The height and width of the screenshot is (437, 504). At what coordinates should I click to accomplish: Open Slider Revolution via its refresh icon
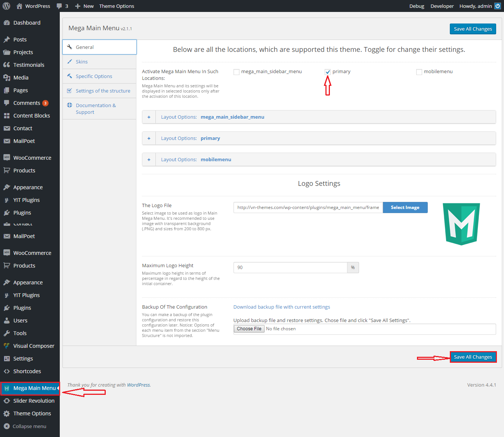pyautogui.click(x=7, y=401)
